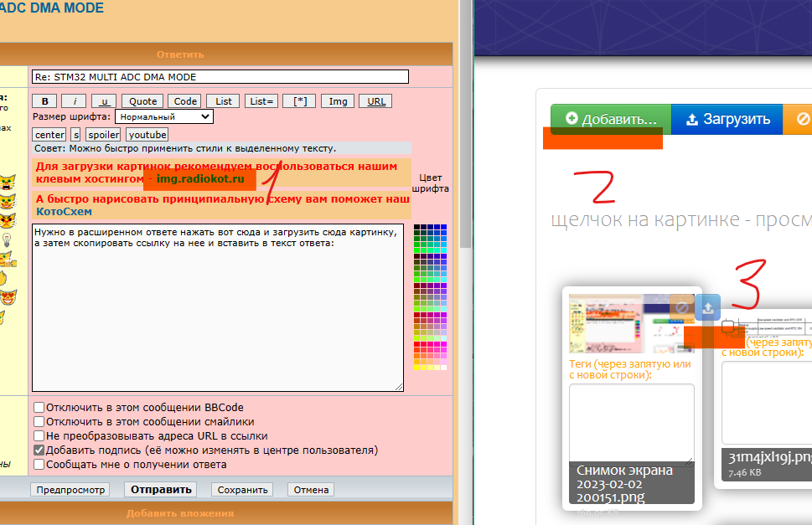The height and width of the screenshot is (525, 812).
Task: Pick a red color from font palette
Action: tap(418, 344)
